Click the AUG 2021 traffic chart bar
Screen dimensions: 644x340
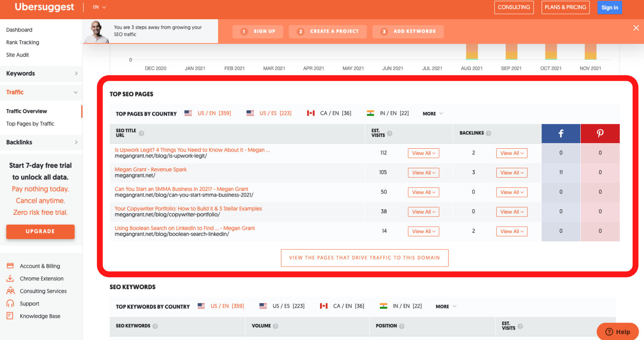(x=472, y=51)
